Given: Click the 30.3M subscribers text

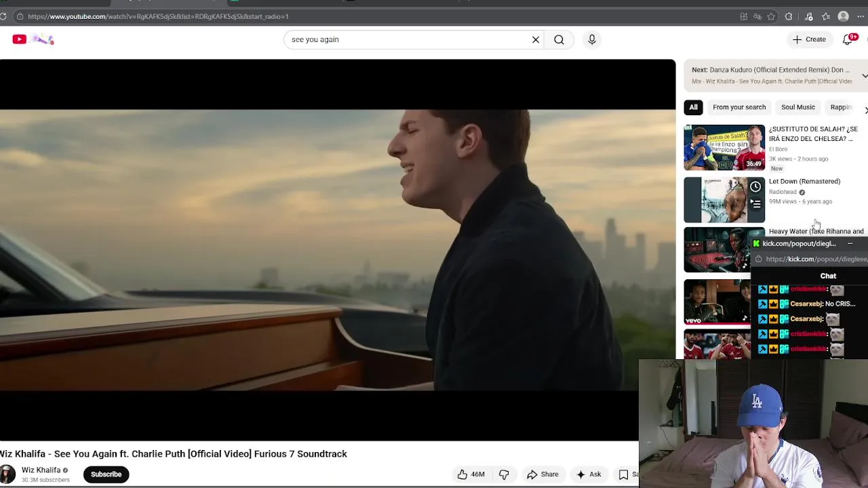Looking at the screenshot, I should coord(45,480).
